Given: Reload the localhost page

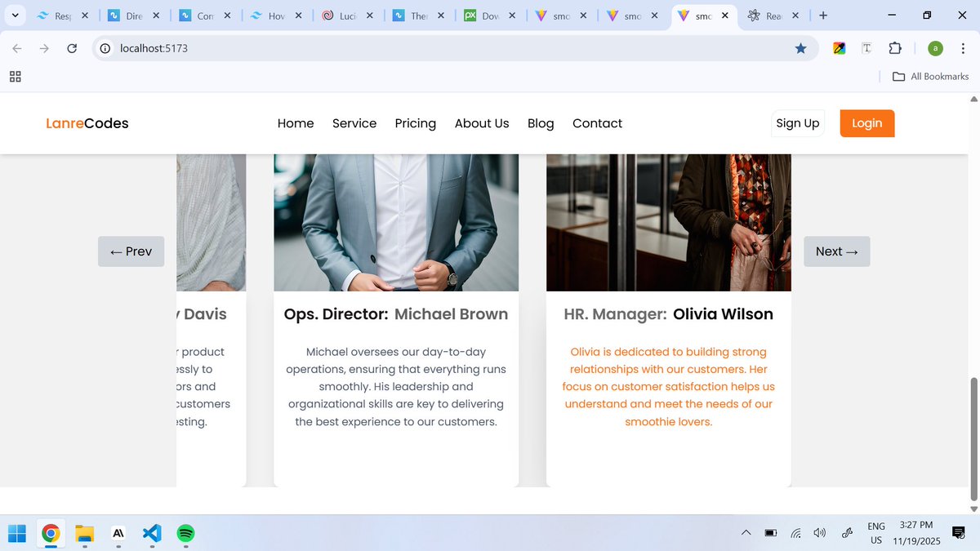Looking at the screenshot, I should coord(72,48).
